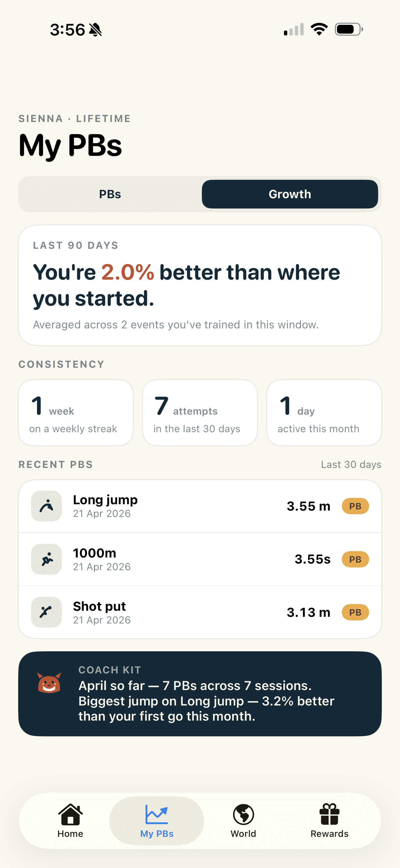Tap the PB badge beside Long jump
Viewport: 400px width, 868px height.
click(x=355, y=506)
